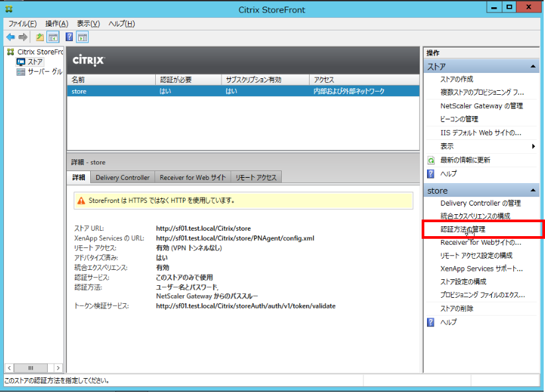Image resolution: width=545 pixels, height=392 pixels.
Task: Click the ストア monitor icon in tree
Action: point(21,62)
